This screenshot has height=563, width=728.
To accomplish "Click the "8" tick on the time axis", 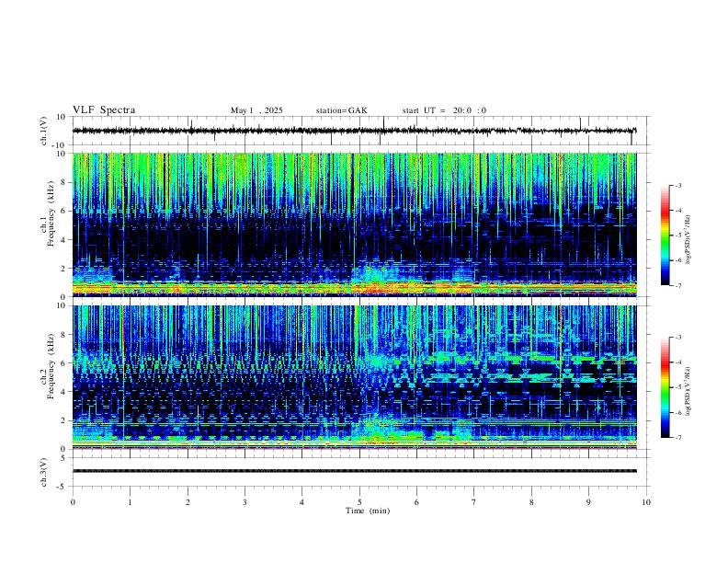I will [x=531, y=502].
